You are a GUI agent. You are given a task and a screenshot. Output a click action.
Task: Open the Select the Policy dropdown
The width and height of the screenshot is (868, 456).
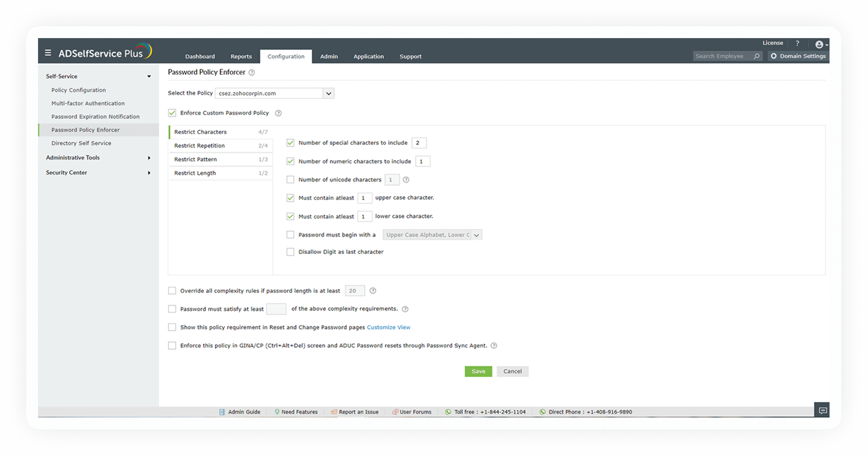point(328,93)
